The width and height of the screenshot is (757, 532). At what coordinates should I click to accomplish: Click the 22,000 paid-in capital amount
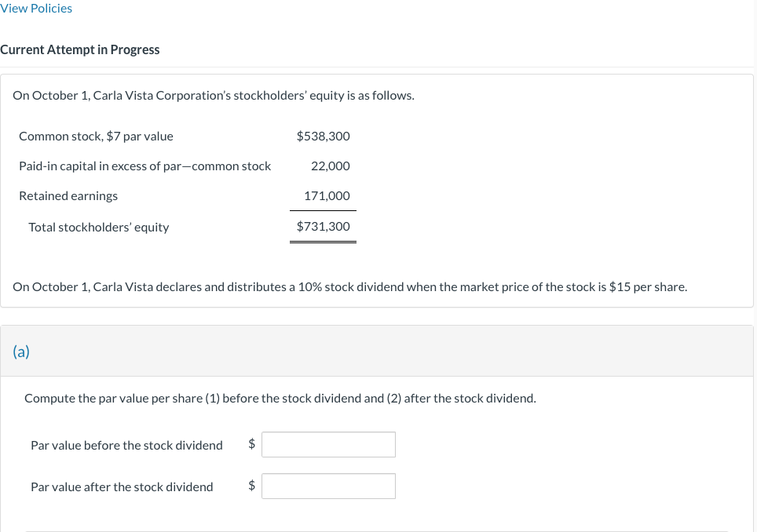pyautogui.click(x=330, y=165)
